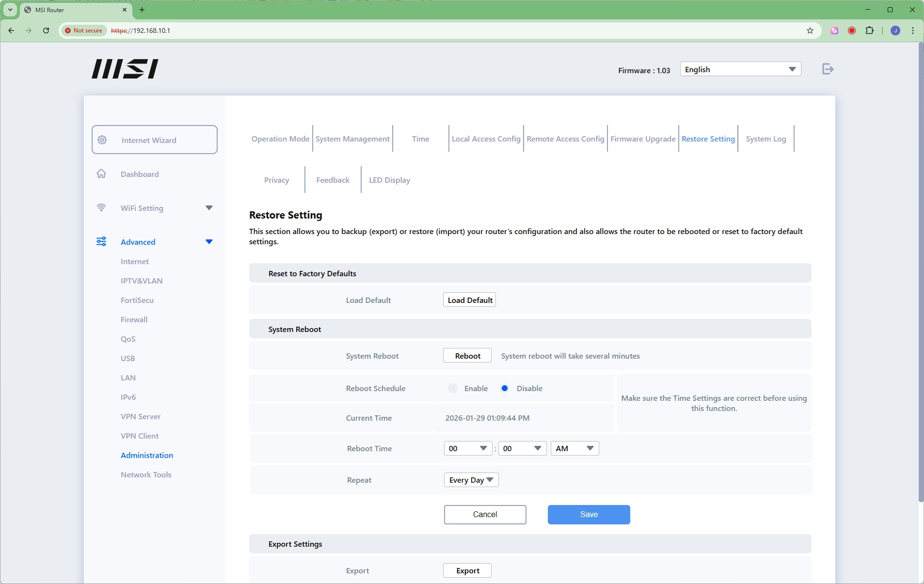Select Disable for Reboot Schedule
This screenshot has height=584, width=924.
click(x=505, y=389)
